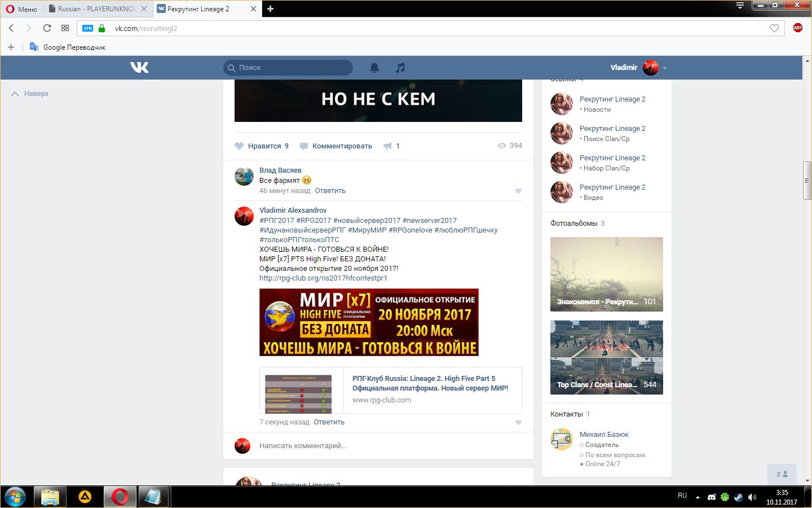Open a new browser tab
The width and height of the screenshot is (812, 508).
(x=270, y=8)
